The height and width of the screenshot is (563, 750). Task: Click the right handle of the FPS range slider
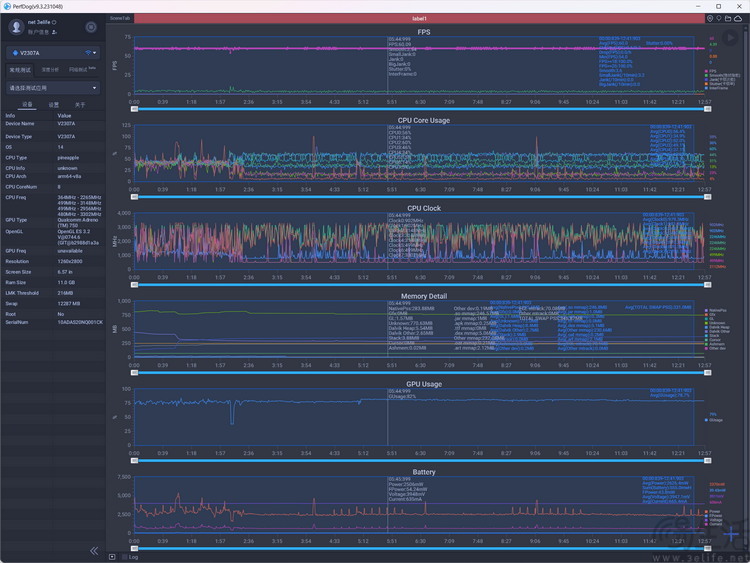[707, 109]
